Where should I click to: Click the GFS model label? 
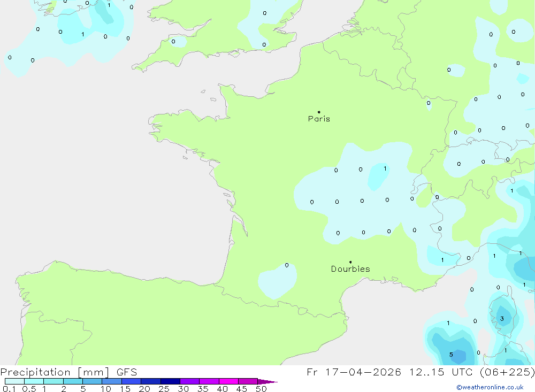click(x=127, y=372)
